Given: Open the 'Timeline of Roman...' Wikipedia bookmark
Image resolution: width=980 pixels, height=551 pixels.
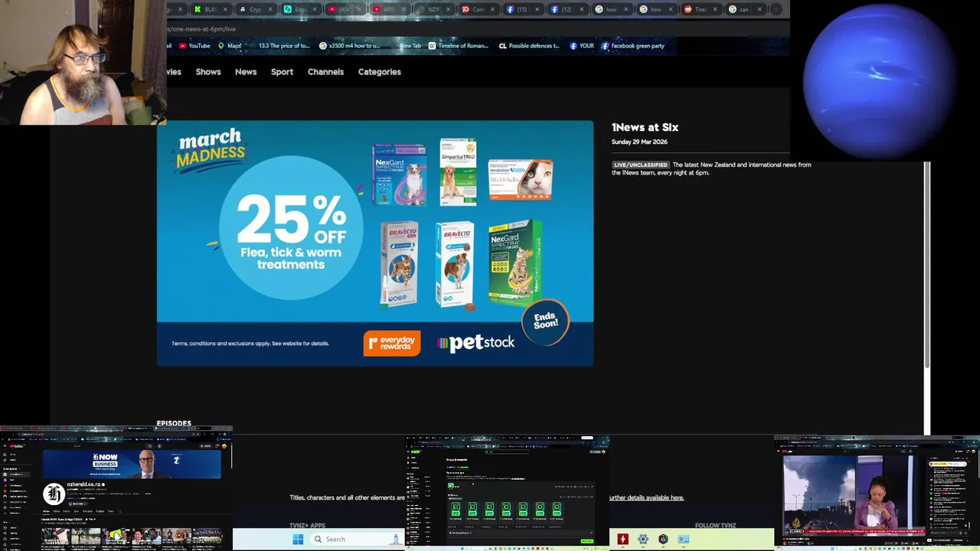Looking at the screenshot, I should [458, 46].
